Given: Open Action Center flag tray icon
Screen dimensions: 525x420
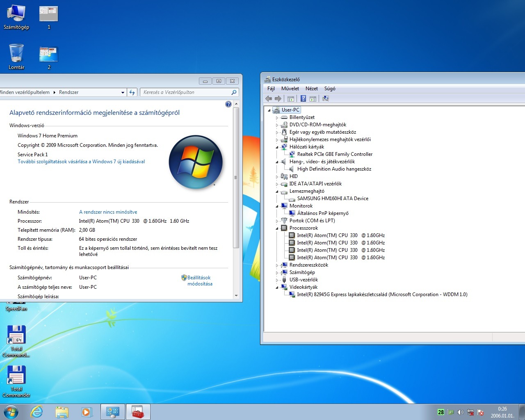Looking at the screenshot, I should pyautogui.click(x=481, y=412).
